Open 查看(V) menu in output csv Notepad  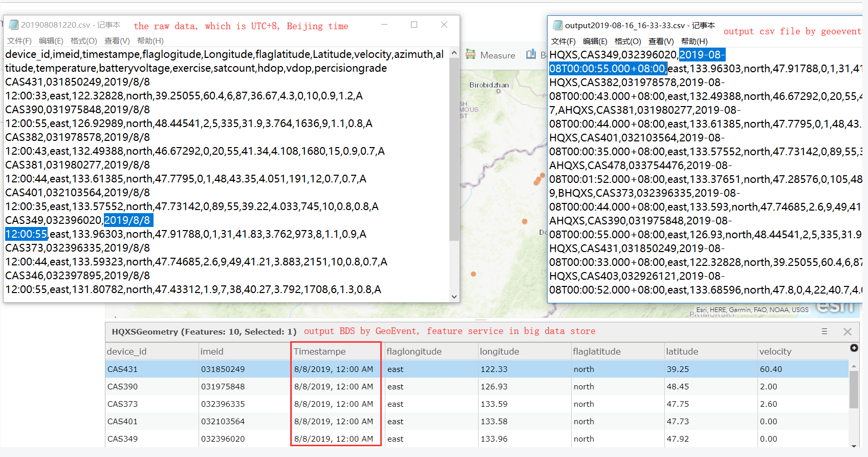pyautogui.click(x=661, y=41)
